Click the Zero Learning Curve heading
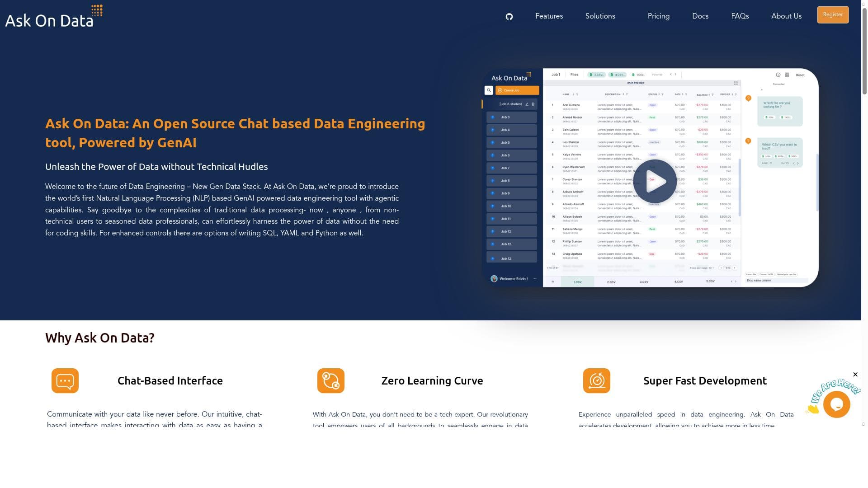The height and width of the screenshot is (488, 868). pos(432,381)
